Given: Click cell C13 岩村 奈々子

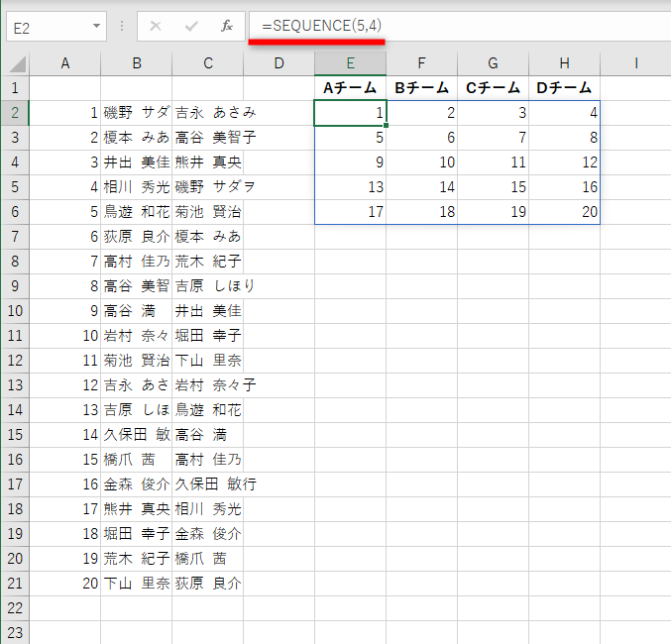Looking at the screenshot, I should click(208, 385).
